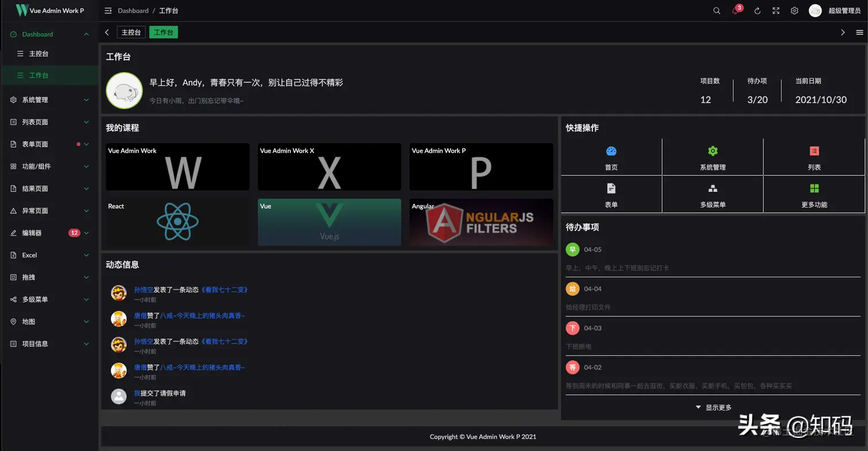The width and height of the screenshot is (868, 451).
Task: Click the grey avatar beside 我提交了请假申请
Action: click(x=119, y=396)
